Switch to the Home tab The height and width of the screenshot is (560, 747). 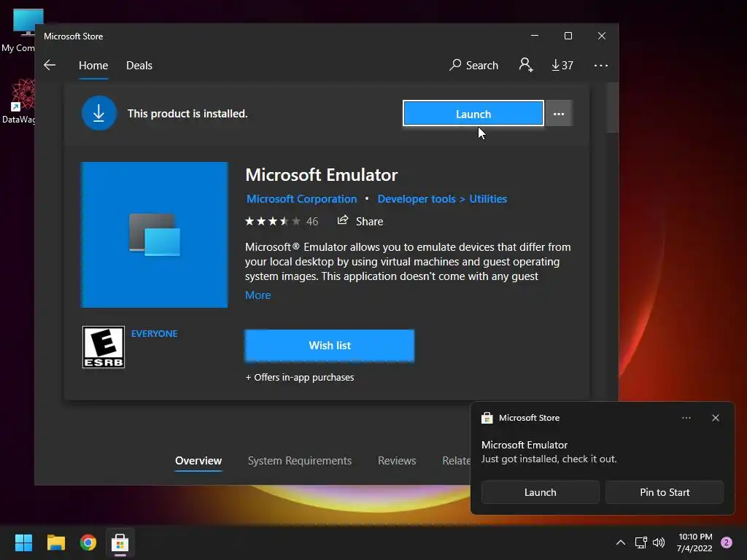click(x=93, y=65)
